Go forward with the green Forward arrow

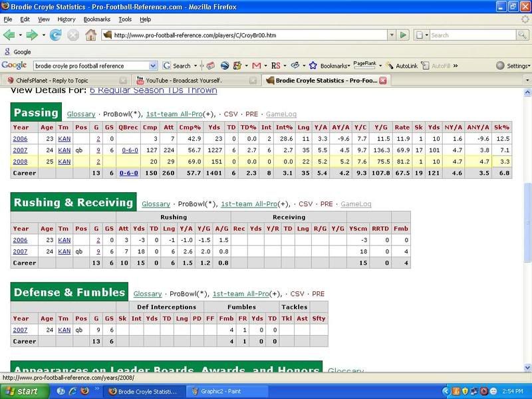pyautogui.click(x=32, y=35)
